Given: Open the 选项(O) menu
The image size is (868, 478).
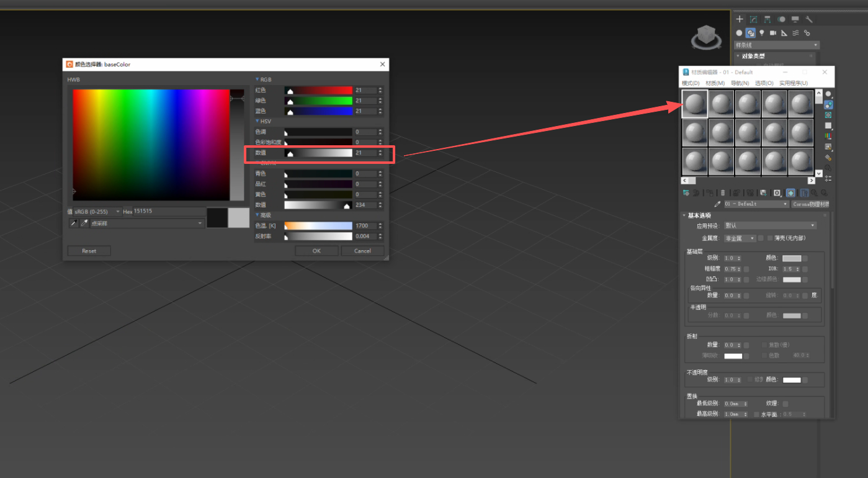Looking at the screenshot, I should 764,83.
